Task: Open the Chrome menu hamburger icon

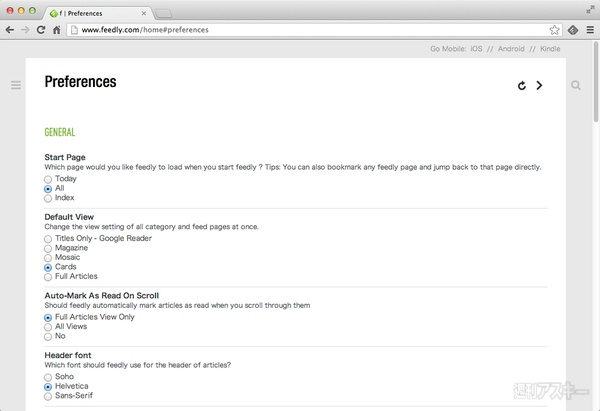Action: pos(590,30)
